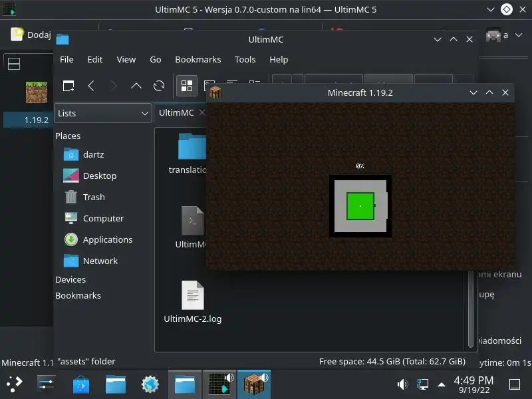Open the Lists side pane dropdown
Image resolution: width=532 pixels, height=399 pixels.
pos(102,113)
